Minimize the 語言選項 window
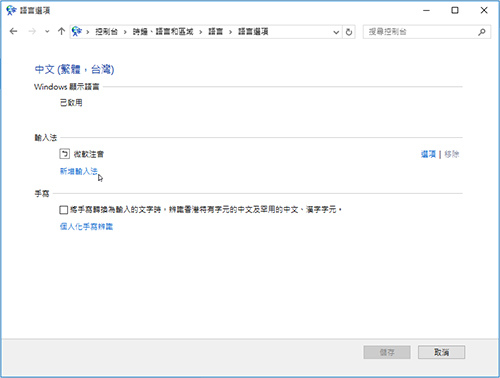 (426, 10)
